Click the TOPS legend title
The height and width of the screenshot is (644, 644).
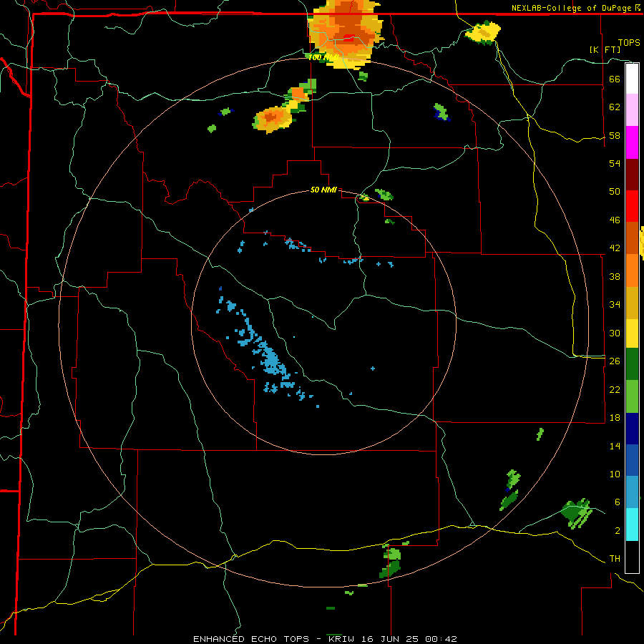point(629,43)
